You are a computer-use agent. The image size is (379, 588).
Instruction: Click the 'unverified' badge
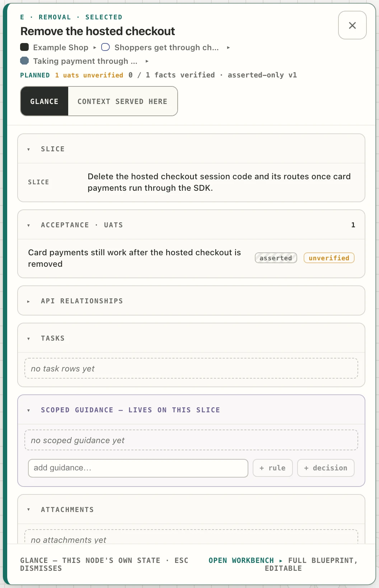[329, 258]
